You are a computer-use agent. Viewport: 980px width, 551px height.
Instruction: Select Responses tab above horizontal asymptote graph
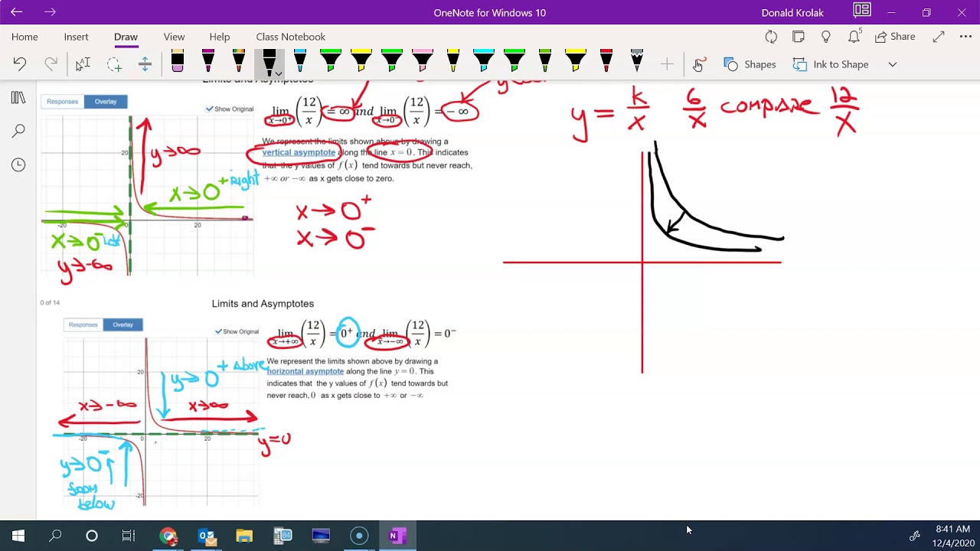click(x=83, y=324)
